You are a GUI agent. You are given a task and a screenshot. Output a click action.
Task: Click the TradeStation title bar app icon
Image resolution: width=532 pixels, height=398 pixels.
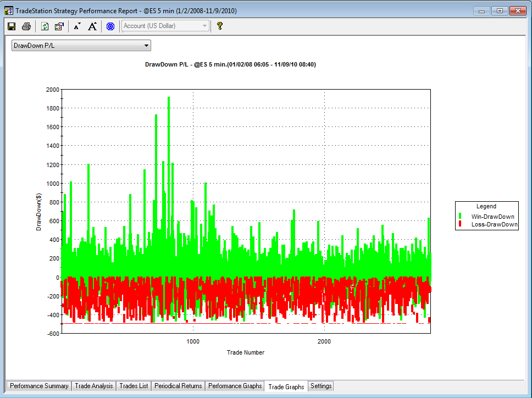click(x=9, y=10)
